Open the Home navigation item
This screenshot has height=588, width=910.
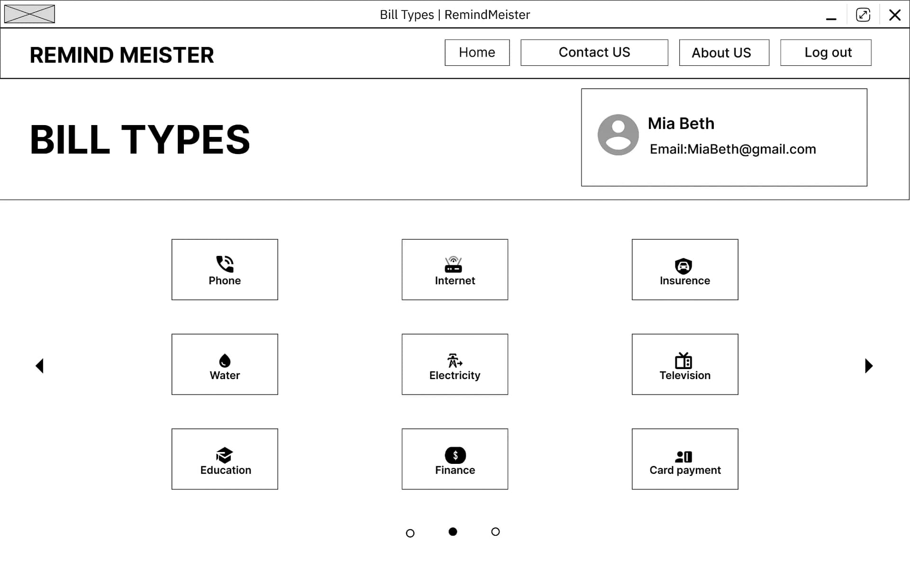[477, 53]
